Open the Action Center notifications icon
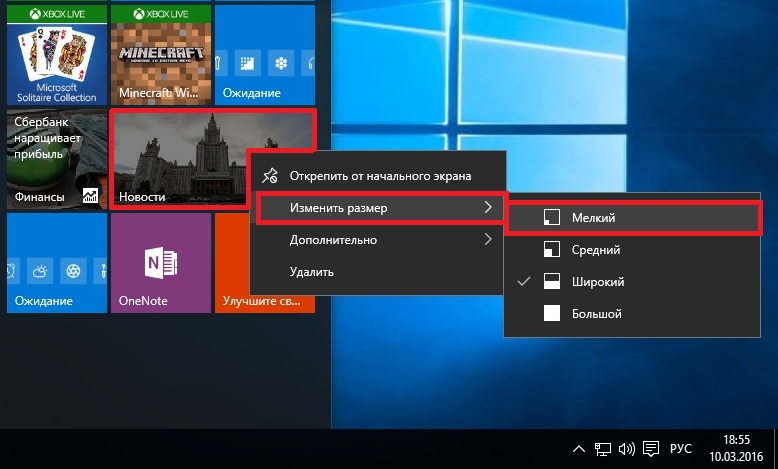The height and width of the screenshot is (469, 778). [x=651, y=449]
